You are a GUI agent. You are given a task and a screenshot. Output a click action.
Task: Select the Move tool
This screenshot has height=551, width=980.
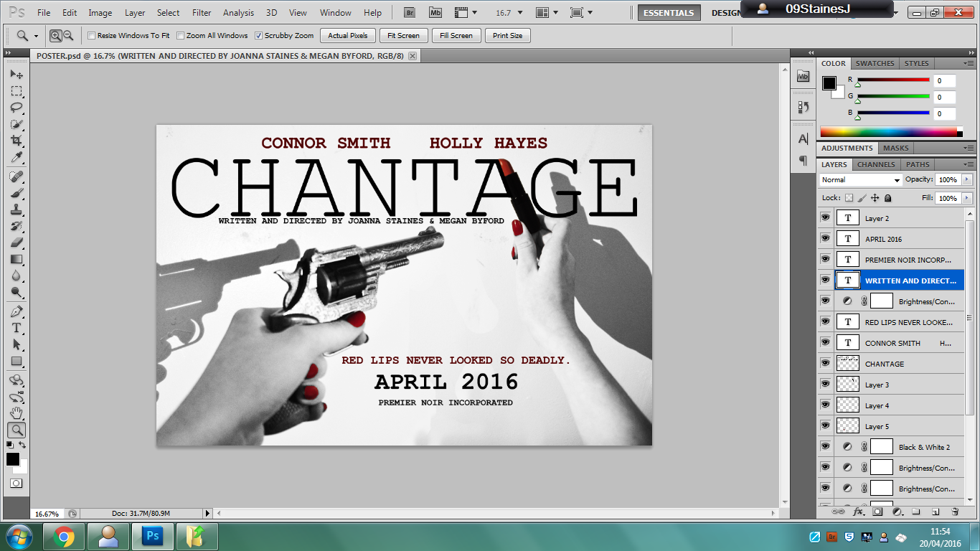(x=16, y=75)
